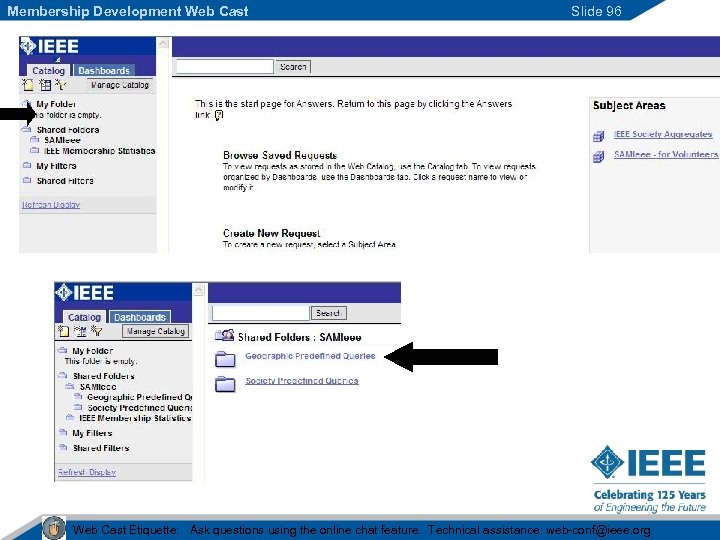This screenshot has width=720, height=540.
Task: Open IEEE Society Aggregates subject area link
Action: coord(663,134)
